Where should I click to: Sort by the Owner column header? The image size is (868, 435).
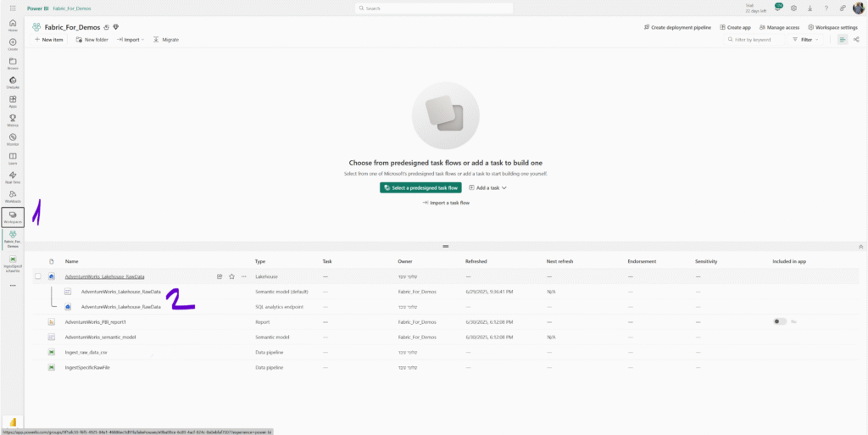(x=404, y=261)
